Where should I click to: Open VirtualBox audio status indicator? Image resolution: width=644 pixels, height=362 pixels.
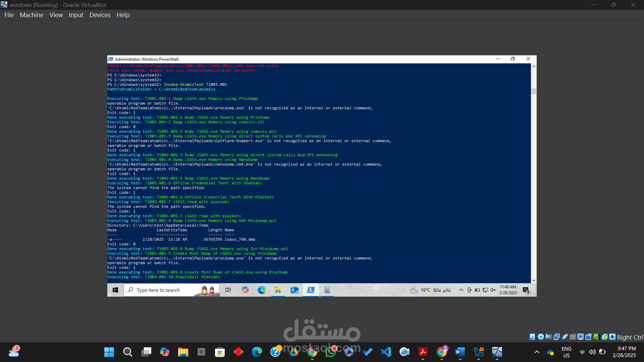click(x=549, y=337)
